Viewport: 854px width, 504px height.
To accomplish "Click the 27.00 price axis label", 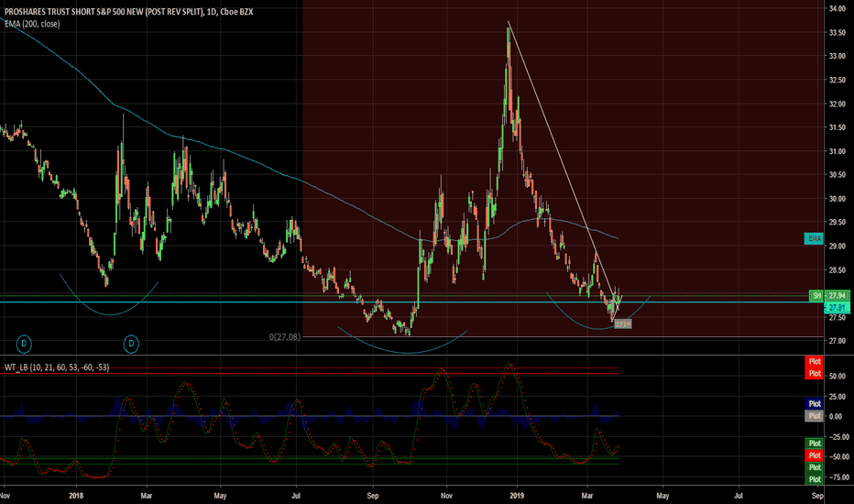I will 838,341.
